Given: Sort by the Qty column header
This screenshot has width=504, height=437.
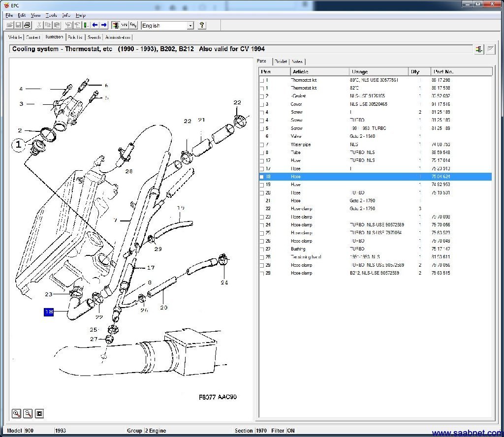Looking at the screenshot, I should (x=419, y=72).
